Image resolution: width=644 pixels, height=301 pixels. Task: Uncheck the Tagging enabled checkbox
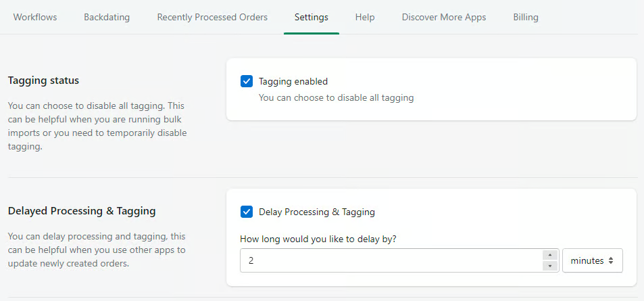point(247,81)
